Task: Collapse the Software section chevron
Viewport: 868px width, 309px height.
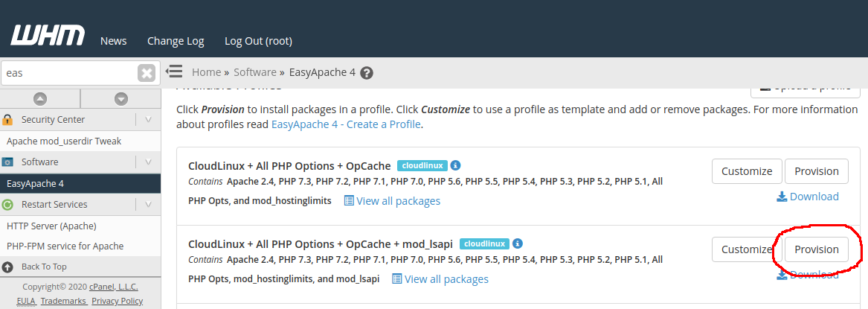Action: [x=148, y=162]
